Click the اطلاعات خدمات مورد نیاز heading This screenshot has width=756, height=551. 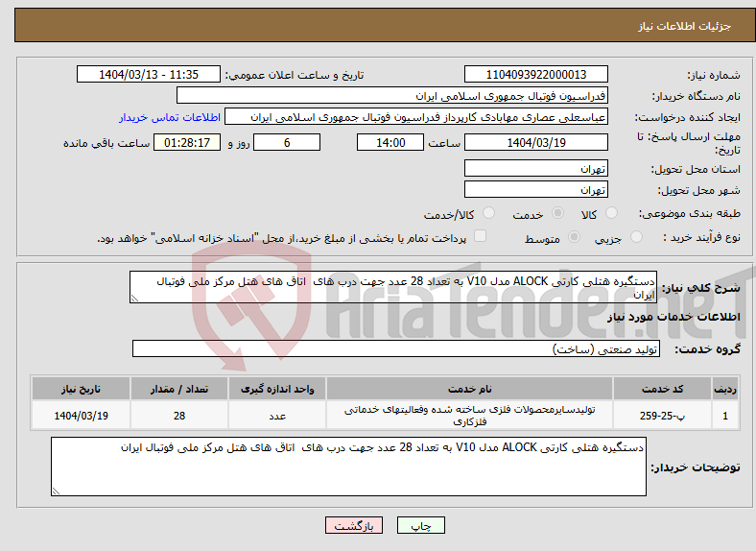[x=673, y=317]
